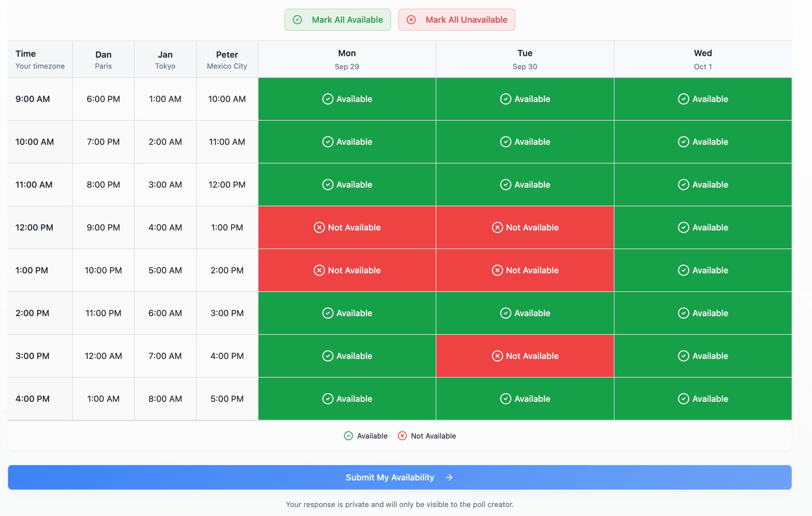
Task: Toggle Tuesday 1:00 PM Not Available cell
Action: coord(525,270)
